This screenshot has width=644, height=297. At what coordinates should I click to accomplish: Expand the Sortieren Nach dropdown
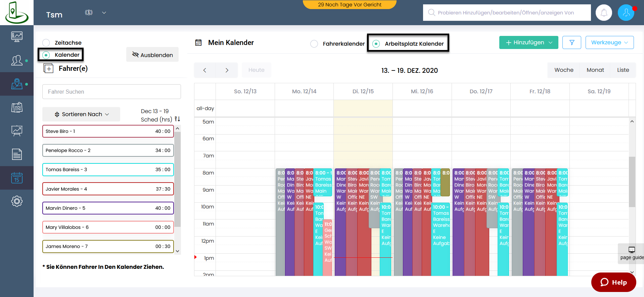click(x=82, y=114)
